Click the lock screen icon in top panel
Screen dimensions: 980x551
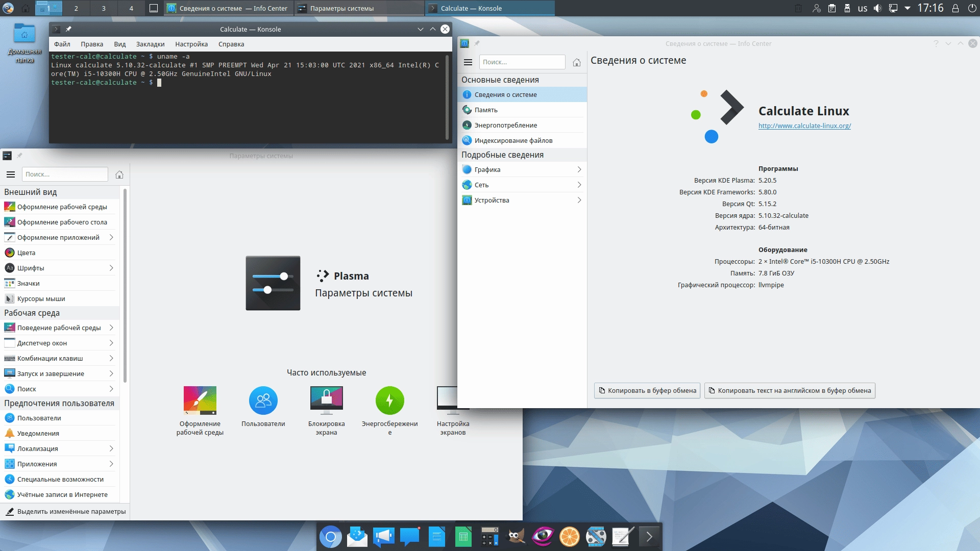[x=955, y=8]
